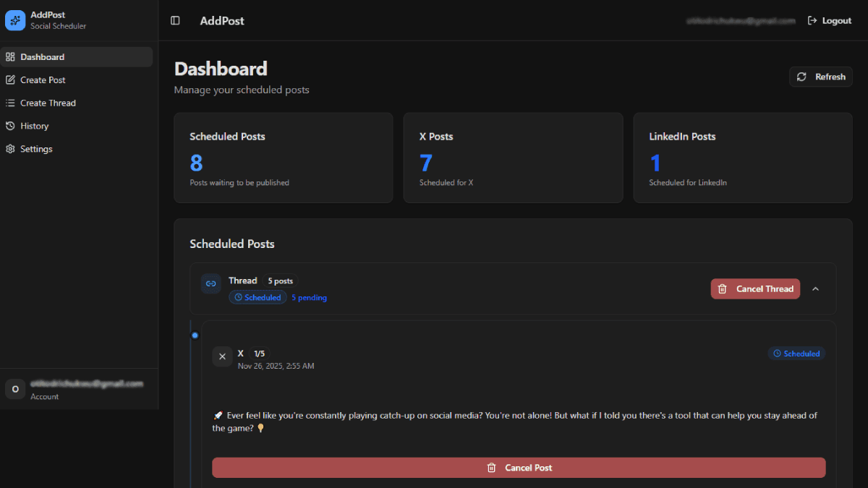Click the Scheduled status badge
This screenshot has height=488, width=868.
[796, 353]
